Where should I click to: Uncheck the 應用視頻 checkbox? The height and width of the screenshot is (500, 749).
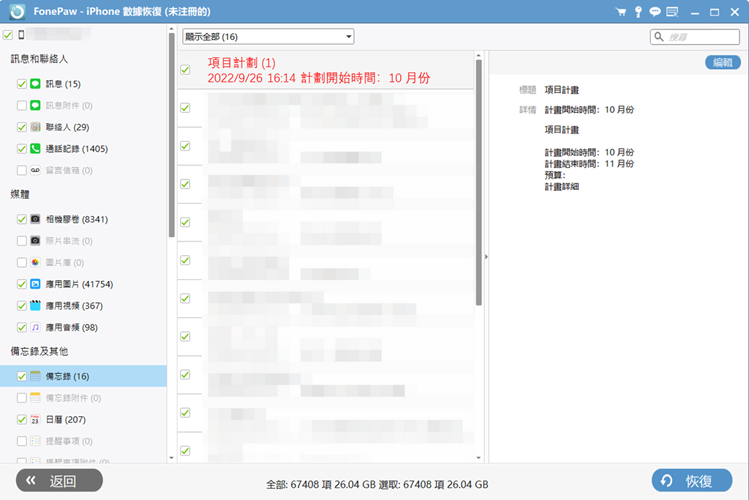22,306
